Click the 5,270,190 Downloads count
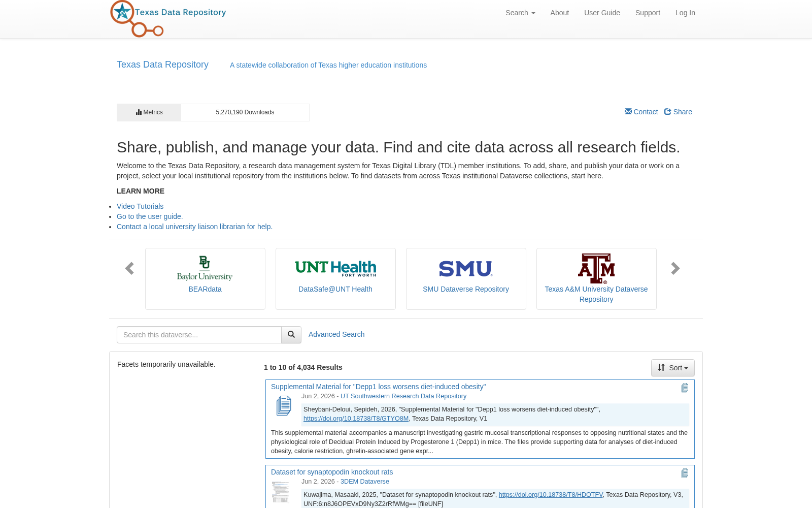This screenshot has width=812, height=508. 245,112
